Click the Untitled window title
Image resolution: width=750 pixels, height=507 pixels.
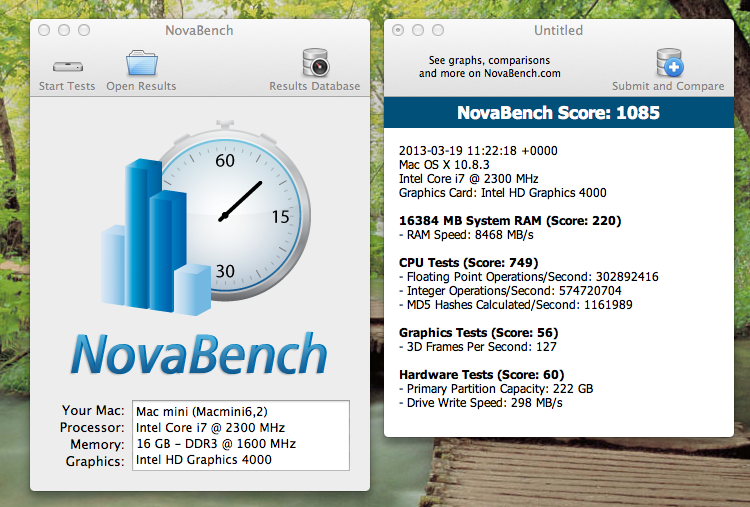(558, 31)
